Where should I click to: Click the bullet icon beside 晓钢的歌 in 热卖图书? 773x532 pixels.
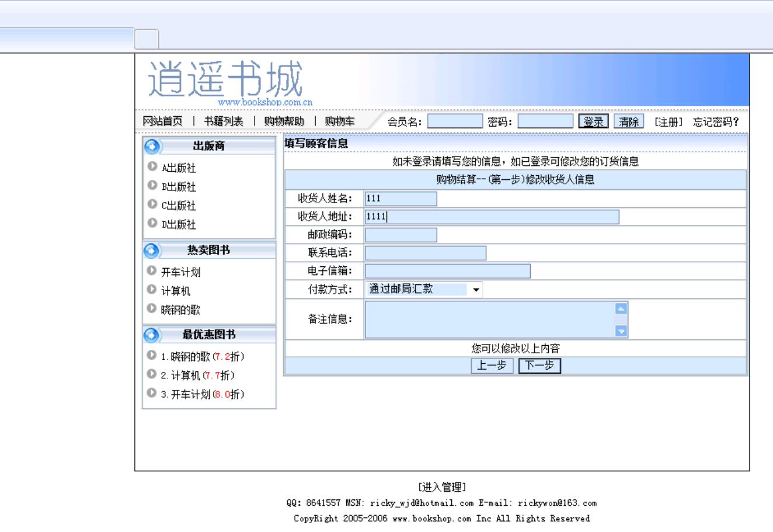point(152,308)
